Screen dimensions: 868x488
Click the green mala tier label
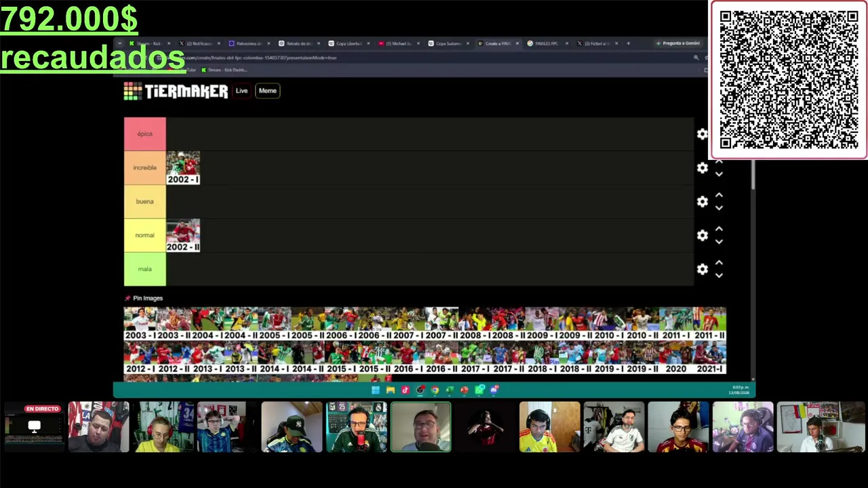tap(145, 270)
